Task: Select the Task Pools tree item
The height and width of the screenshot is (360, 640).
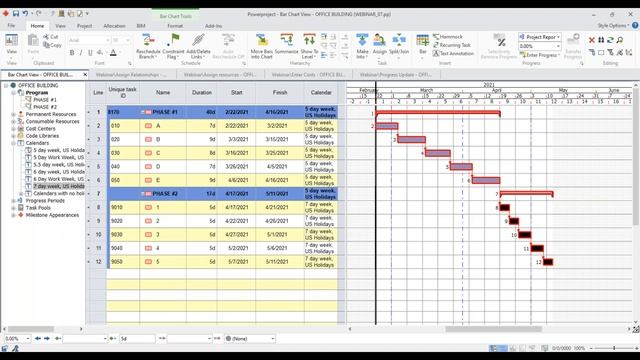Action: pos(38,208)
